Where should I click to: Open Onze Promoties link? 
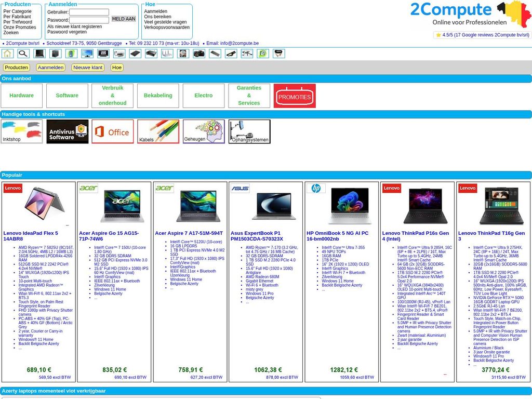[20, 28]
